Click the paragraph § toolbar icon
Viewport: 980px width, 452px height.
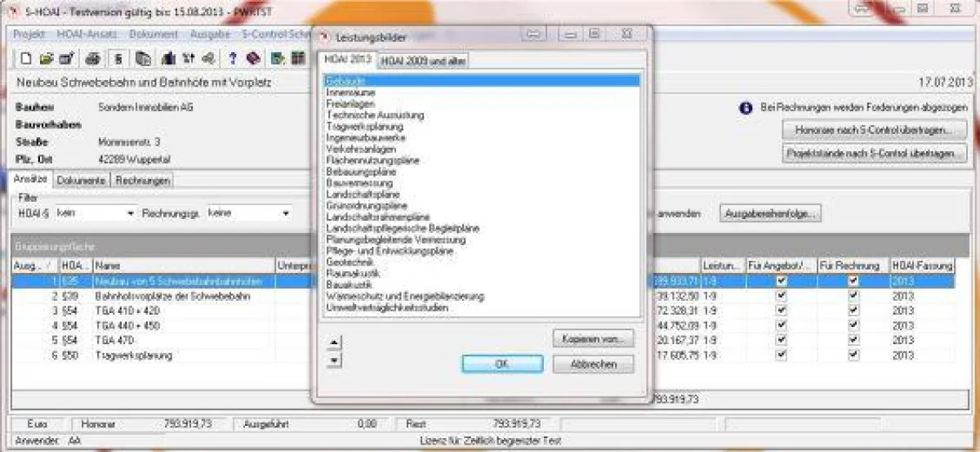[x=118, y=58]
